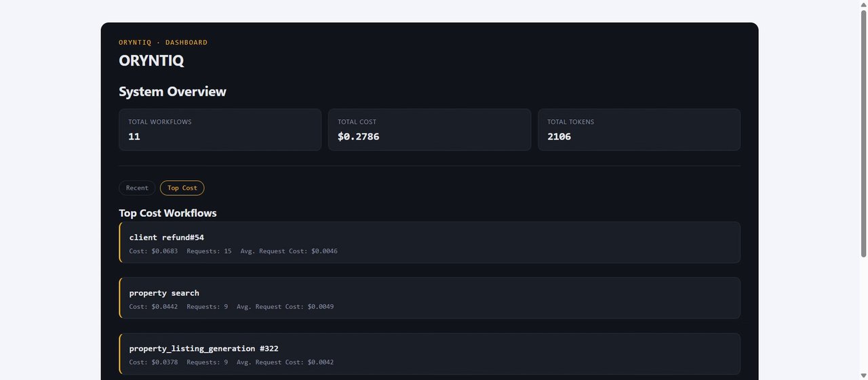Select the Top Cost tab
868x380 pixels.
182,188
